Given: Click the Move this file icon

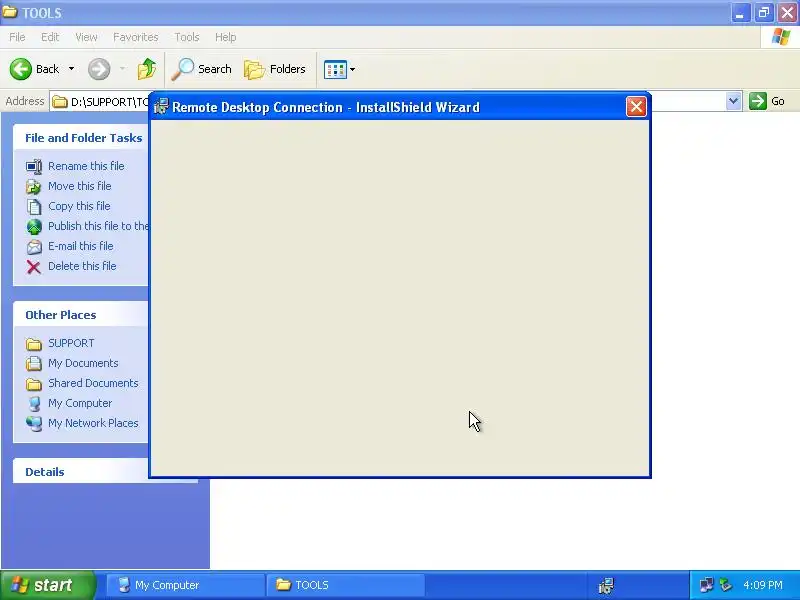Looking at the screenshot, I should (x=34, y=186).
